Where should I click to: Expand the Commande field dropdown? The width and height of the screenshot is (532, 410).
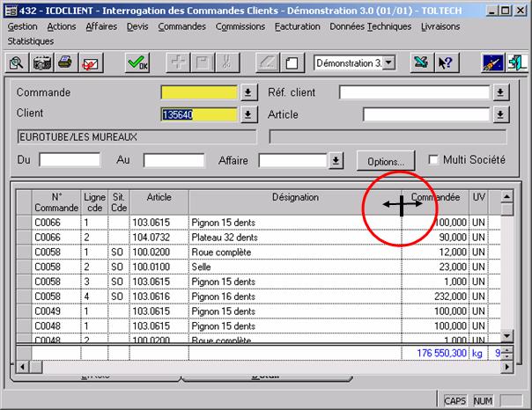click(248, 92)
